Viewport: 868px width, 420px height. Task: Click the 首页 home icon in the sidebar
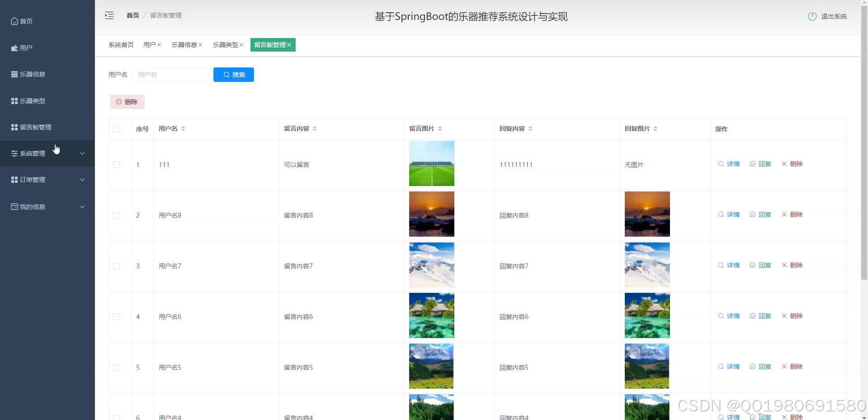click(x=14, y=21)
